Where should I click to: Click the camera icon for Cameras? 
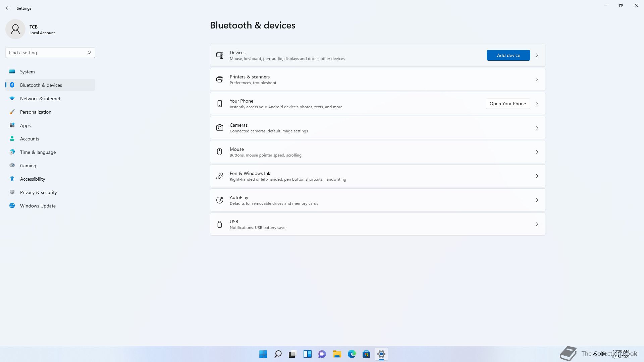220,128
